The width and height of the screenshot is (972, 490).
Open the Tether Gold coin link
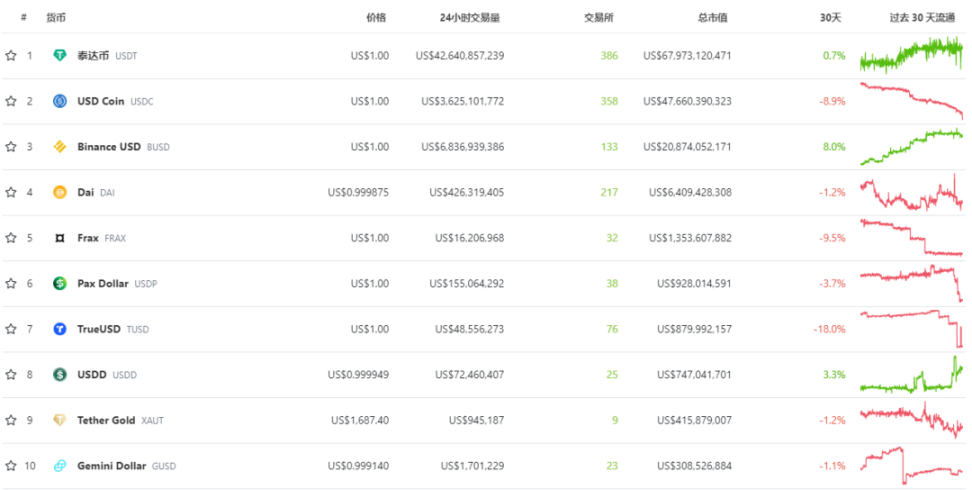tap(106, 421)
